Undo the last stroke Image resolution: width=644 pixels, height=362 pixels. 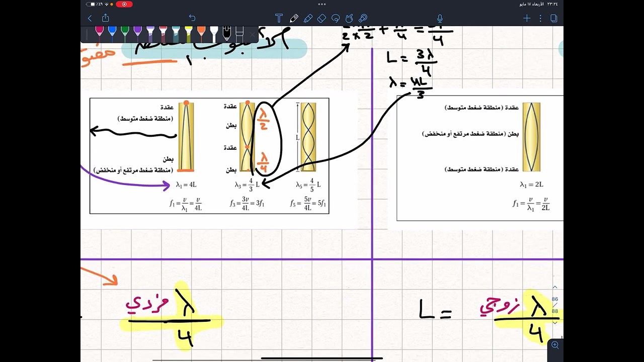pyautogui.click(x=192, y=19)
